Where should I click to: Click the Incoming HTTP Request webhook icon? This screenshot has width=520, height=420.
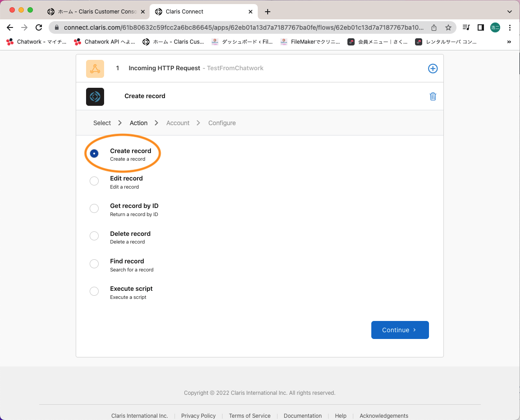(x=95, y=68)
